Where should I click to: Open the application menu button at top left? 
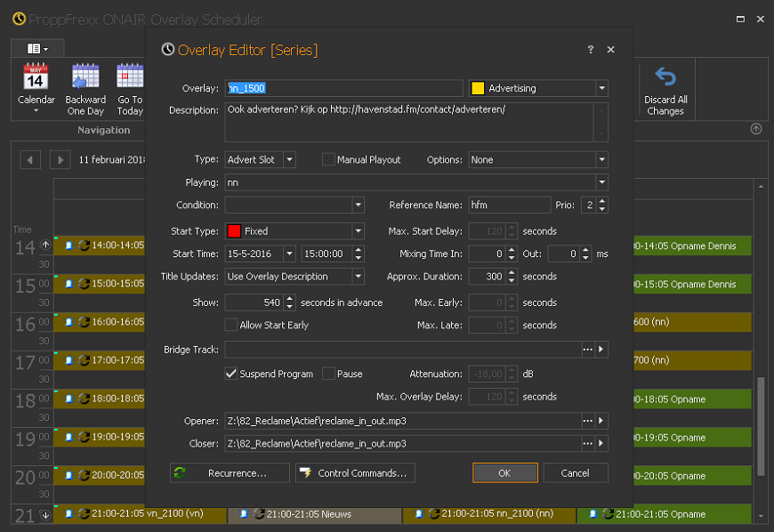(37, 48)
